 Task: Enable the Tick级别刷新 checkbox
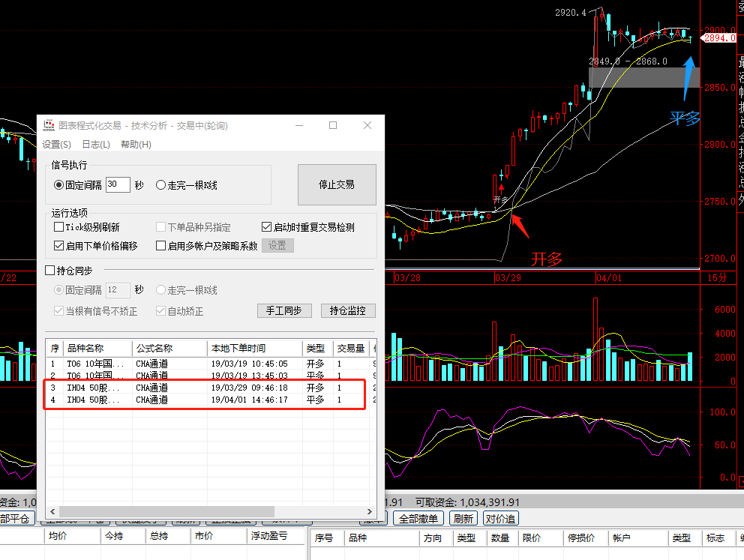click(x=87, y=227)
